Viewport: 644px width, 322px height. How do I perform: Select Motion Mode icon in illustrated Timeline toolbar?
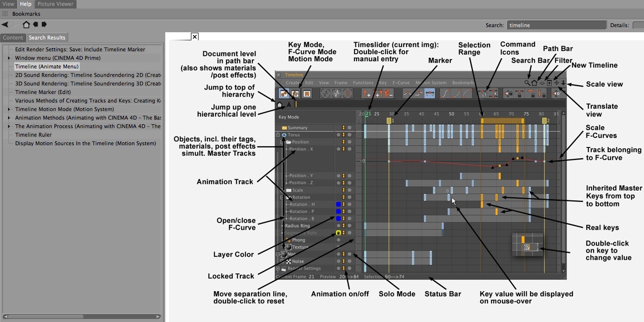point(306,93)
